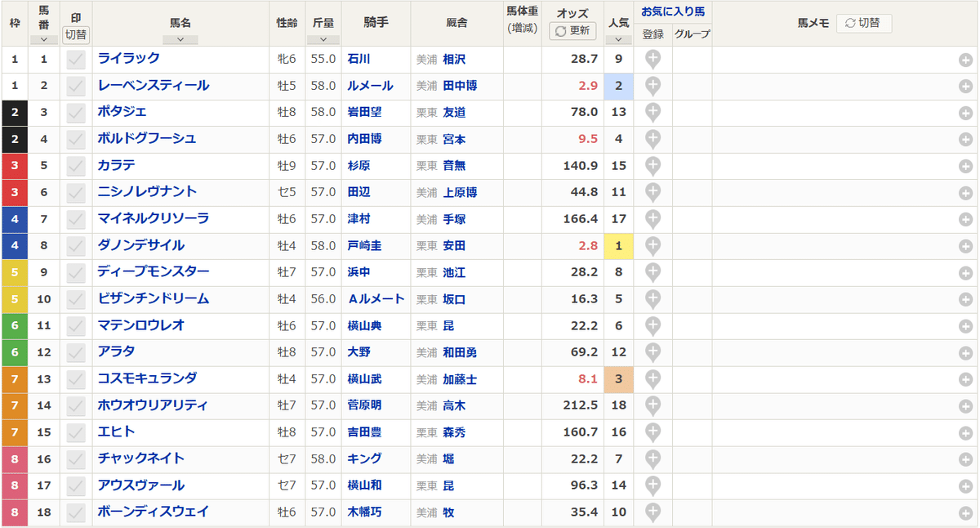Open the 馬名 column sort dropdown
Viewport: 980px width, 528px height.
180,36
